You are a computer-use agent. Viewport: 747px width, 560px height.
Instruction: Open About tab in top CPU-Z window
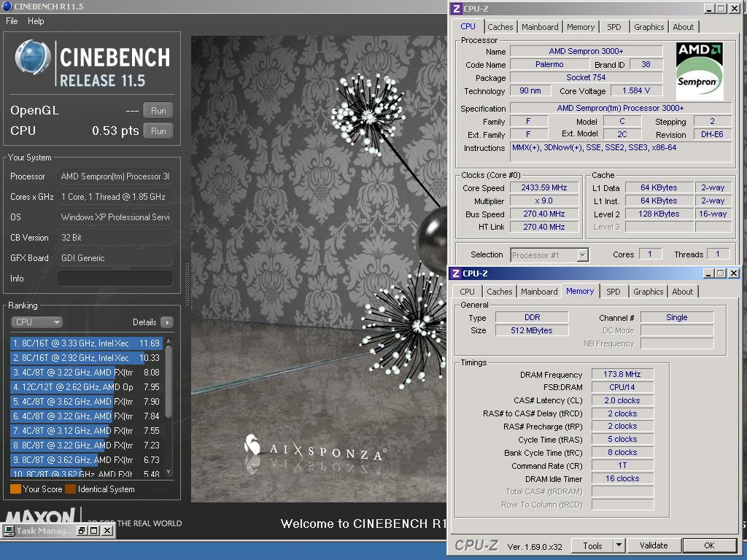coord(683,27)
